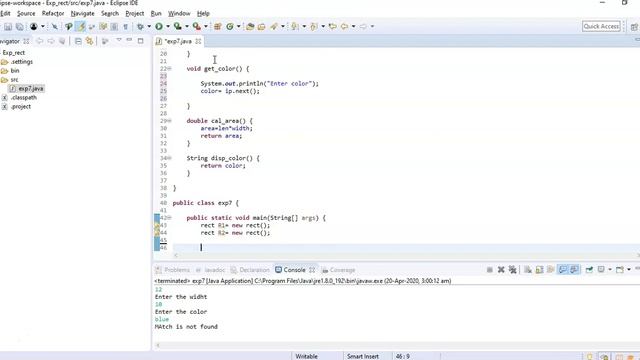Open the Navigate menu
The image size is (640, 360).
[82, 13]
